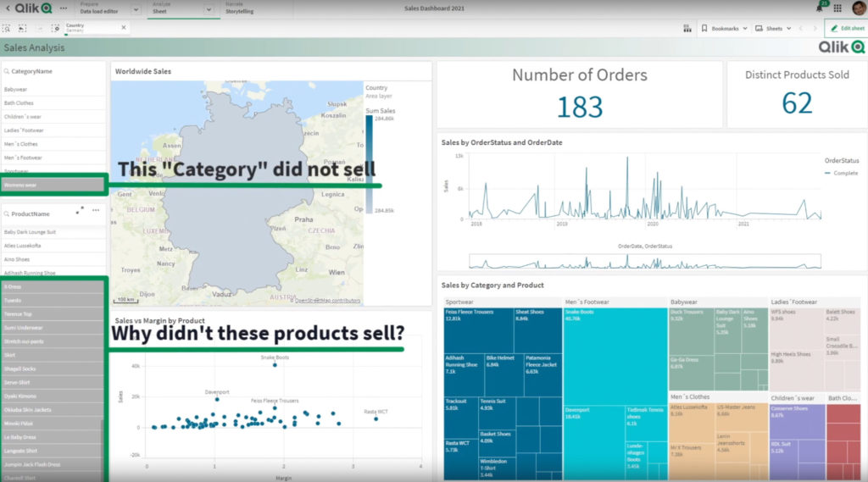Select Bath Clothes category

[x=53, y=103]
